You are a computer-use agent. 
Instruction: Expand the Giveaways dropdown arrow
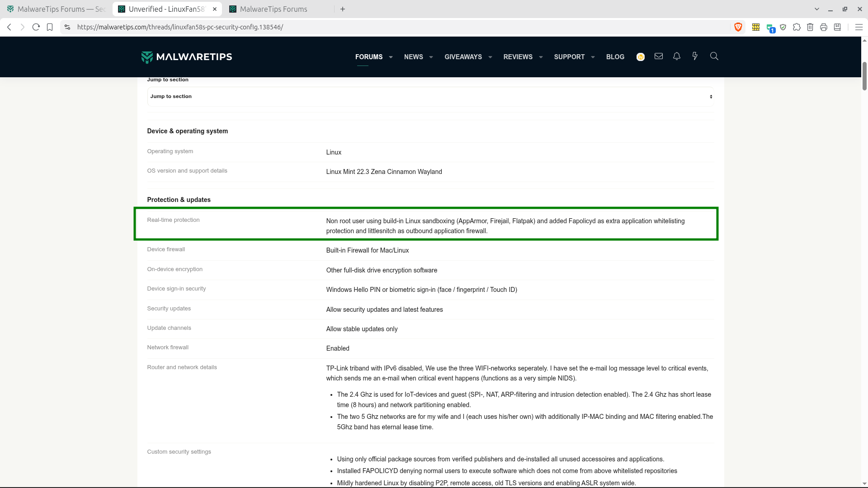pyautogui.click(x=490, y=57)
